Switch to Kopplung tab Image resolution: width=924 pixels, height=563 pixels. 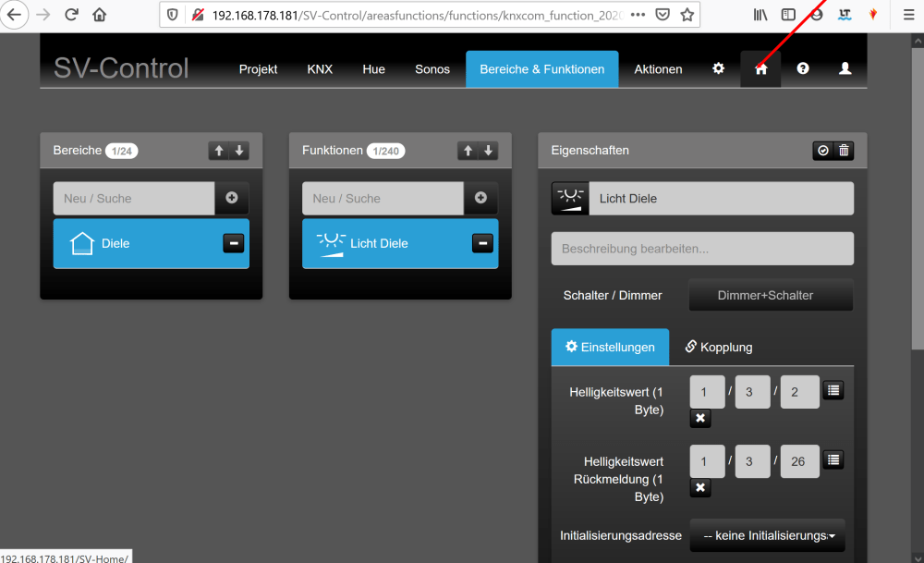point(718,348)
